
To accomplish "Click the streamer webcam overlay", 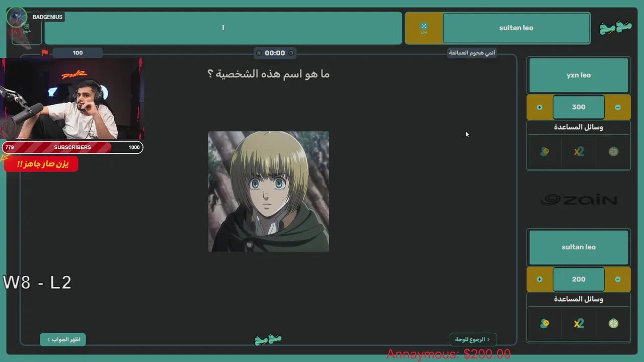I will (x=72, y=99).
